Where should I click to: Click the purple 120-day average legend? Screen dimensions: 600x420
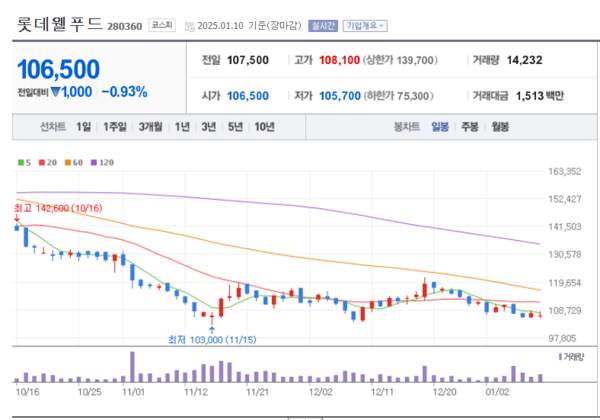103,161
